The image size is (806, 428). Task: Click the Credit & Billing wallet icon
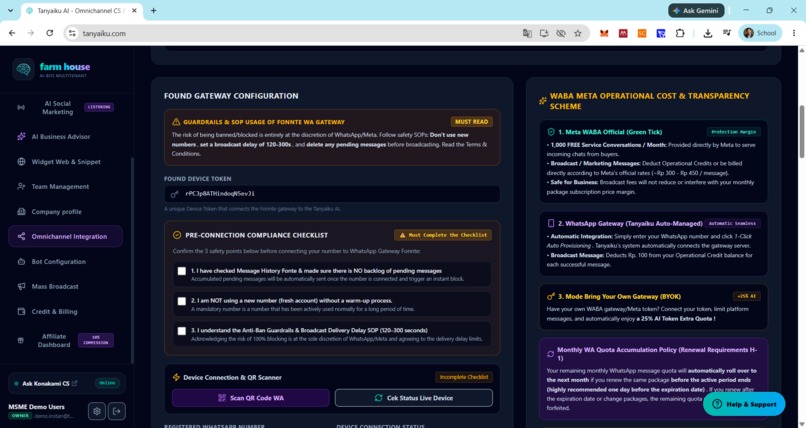pyautogui.click(x=21, y=311)
